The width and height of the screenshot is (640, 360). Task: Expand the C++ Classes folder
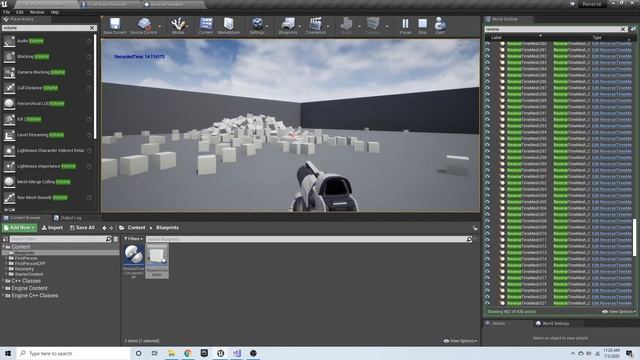(x=3, y=281)
